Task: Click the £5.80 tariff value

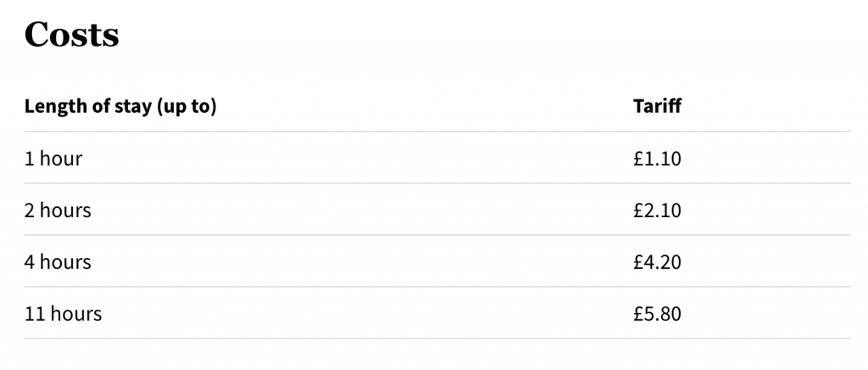Action: [658, 314]
